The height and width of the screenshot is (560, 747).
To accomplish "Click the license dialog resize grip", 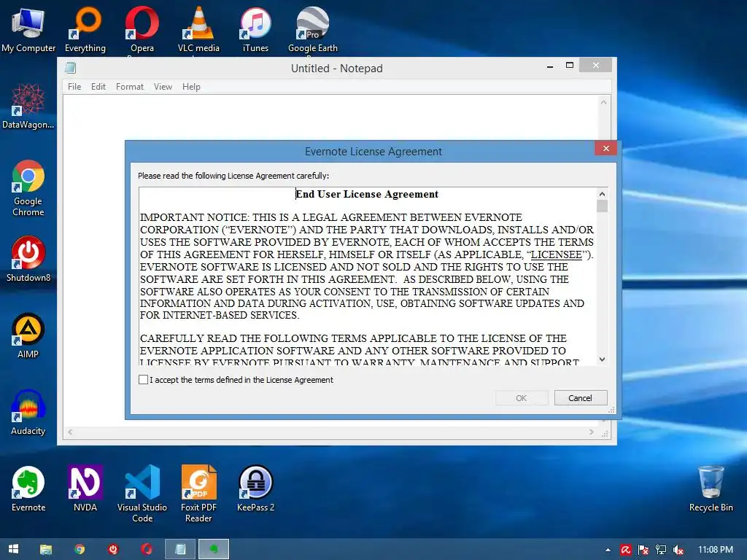I will coord(612,410).
